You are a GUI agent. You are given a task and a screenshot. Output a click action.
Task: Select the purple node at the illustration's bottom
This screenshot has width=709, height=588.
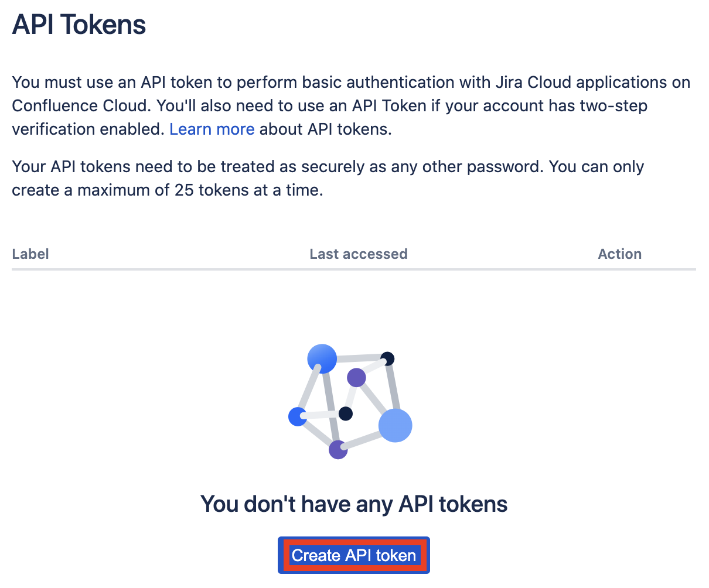(x=338, y=449)
